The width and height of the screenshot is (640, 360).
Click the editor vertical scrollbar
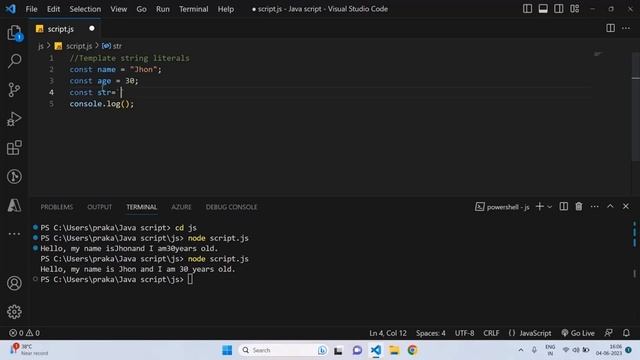636,106
